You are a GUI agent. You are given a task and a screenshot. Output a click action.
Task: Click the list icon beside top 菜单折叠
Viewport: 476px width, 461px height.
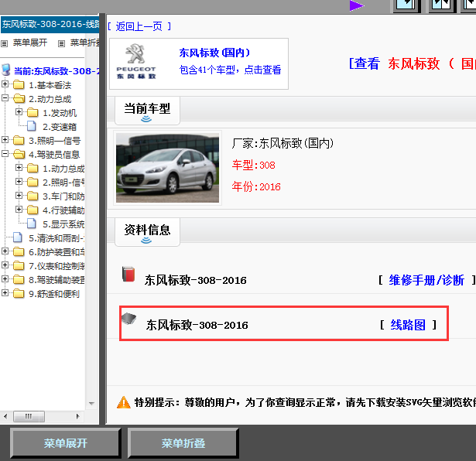click(x=61, y=43)
